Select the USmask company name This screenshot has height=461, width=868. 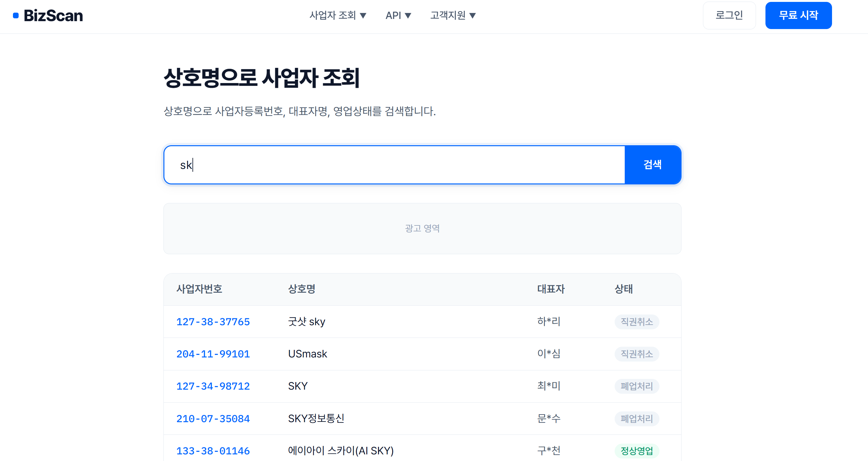click(x=308, y=354)
